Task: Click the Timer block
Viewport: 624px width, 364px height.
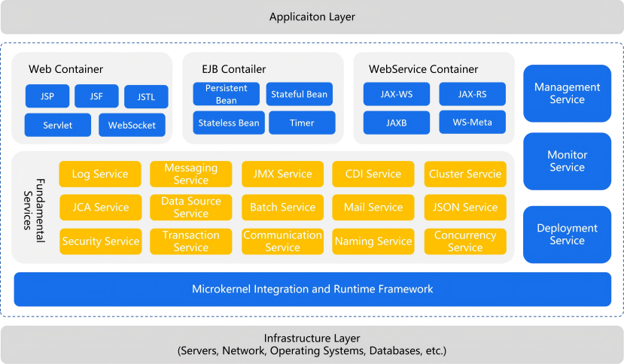Action: (302, 123)
